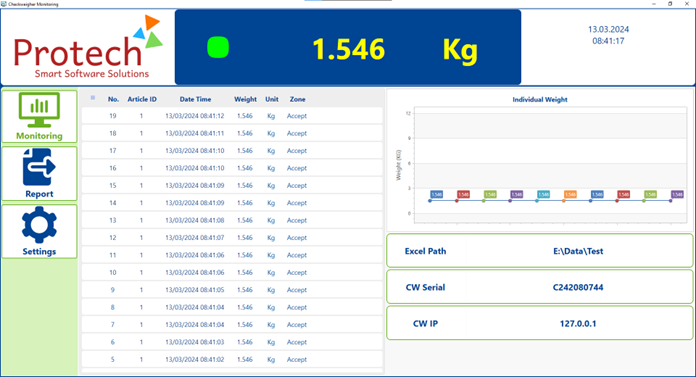Open the Report export icon
The height and width of the screenshot is (377, 696).
(39, 167)
